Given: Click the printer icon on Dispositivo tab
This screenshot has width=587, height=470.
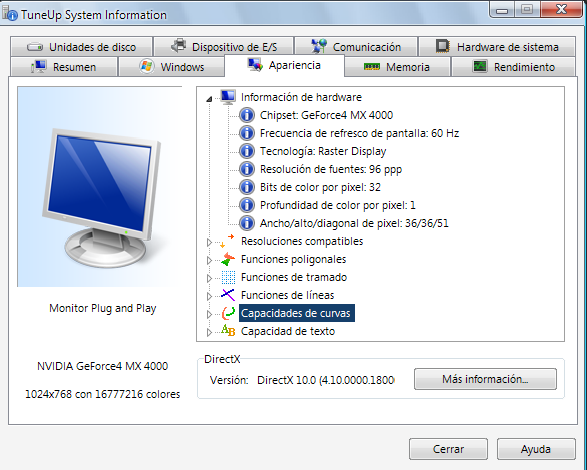Looking at the screenshot, I should [x=179, y=46].
